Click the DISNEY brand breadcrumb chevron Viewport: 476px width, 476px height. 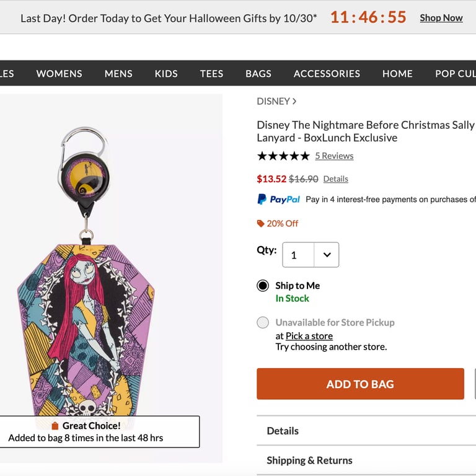point(294,102)
